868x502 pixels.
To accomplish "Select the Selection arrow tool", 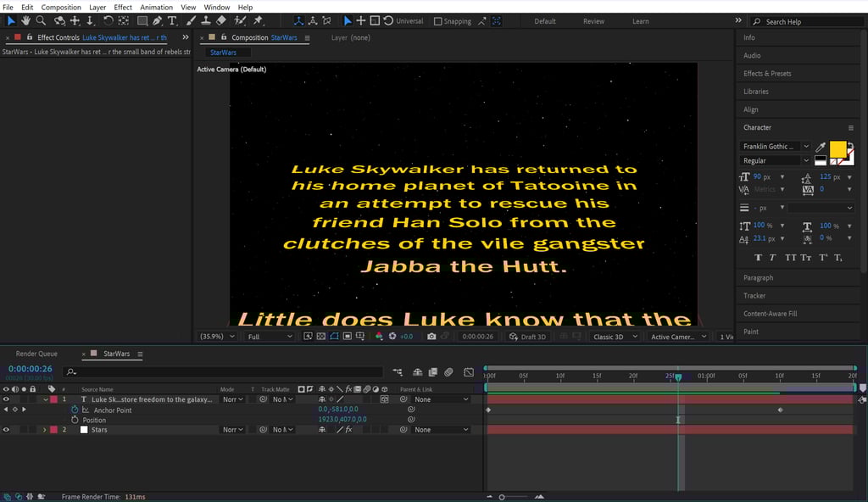I will pyautogui.click(x=10, y=21).
